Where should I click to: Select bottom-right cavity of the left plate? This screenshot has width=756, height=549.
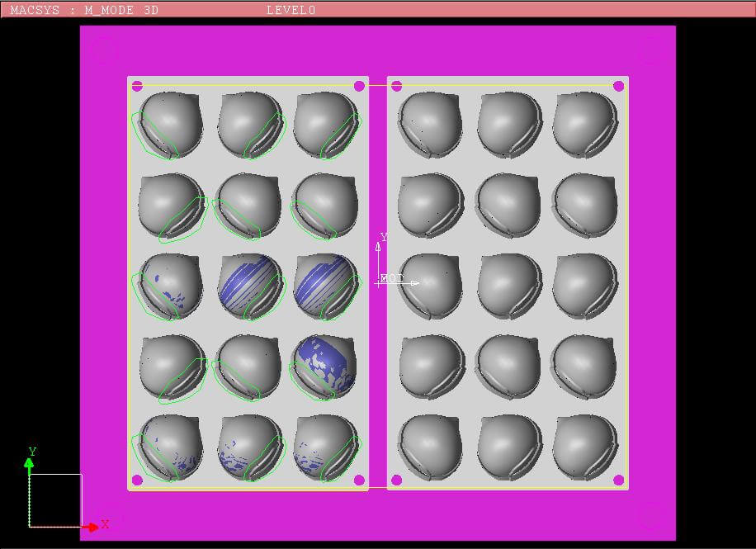(326, 447)
